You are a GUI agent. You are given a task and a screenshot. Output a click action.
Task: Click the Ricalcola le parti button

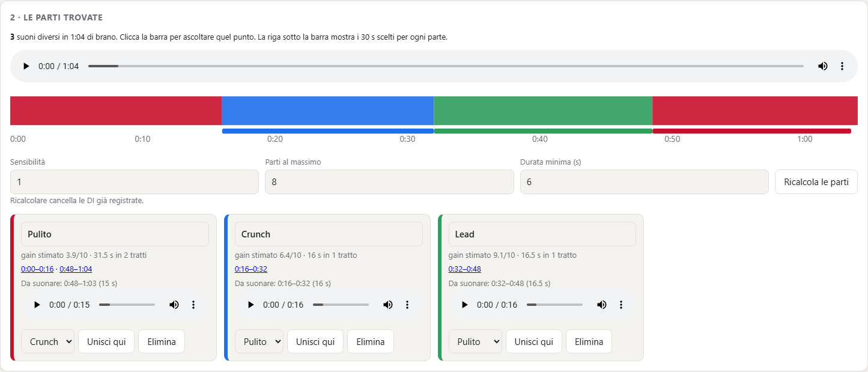[816, 181]
